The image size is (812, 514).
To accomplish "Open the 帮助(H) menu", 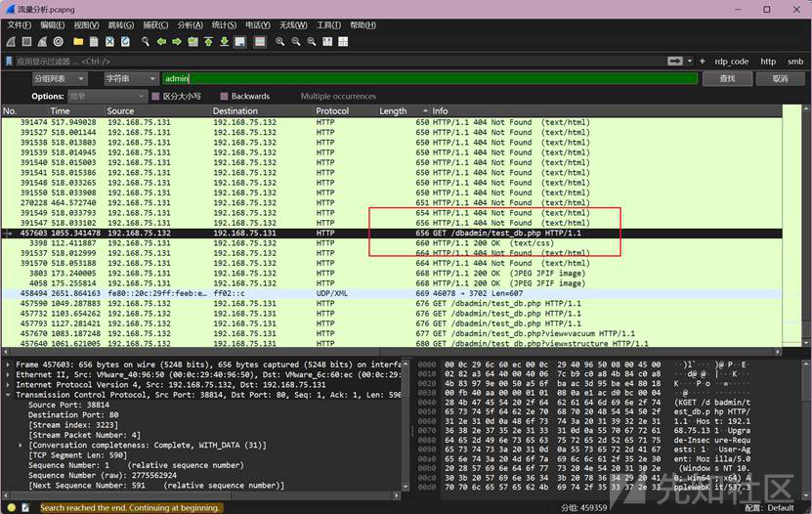I will point(363,24).
